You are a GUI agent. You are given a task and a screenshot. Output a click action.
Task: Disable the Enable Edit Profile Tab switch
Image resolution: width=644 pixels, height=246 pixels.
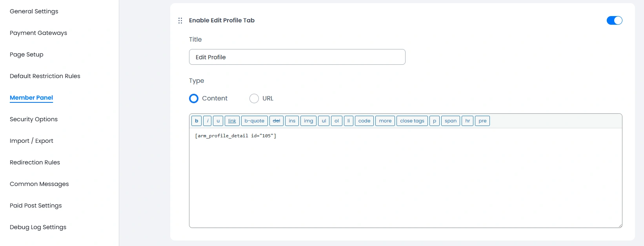pyautogui.click(x=614, y=20)
